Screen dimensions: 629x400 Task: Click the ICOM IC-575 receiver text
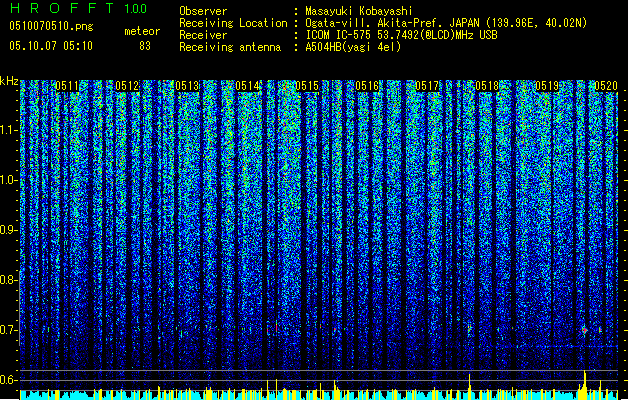(x=402, y=35)
